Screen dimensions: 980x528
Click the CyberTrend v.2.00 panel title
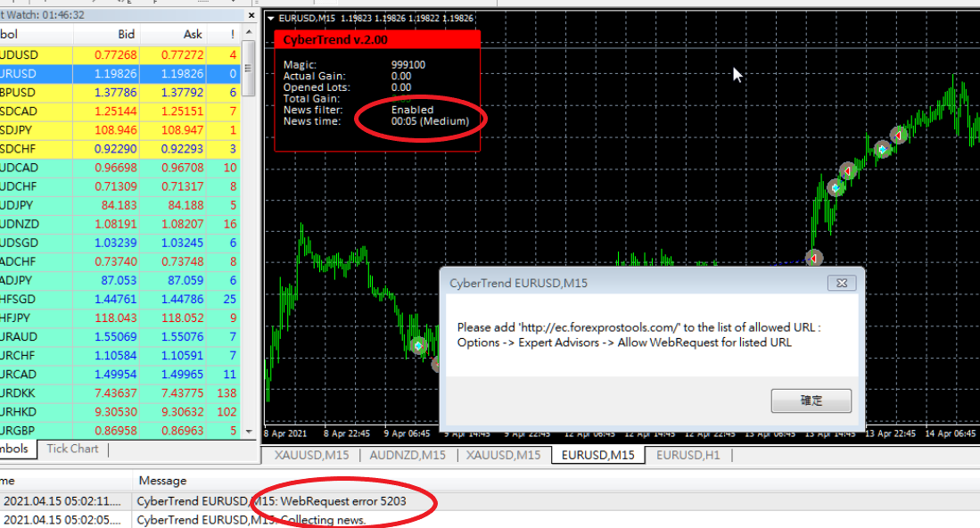click(335, 40)
